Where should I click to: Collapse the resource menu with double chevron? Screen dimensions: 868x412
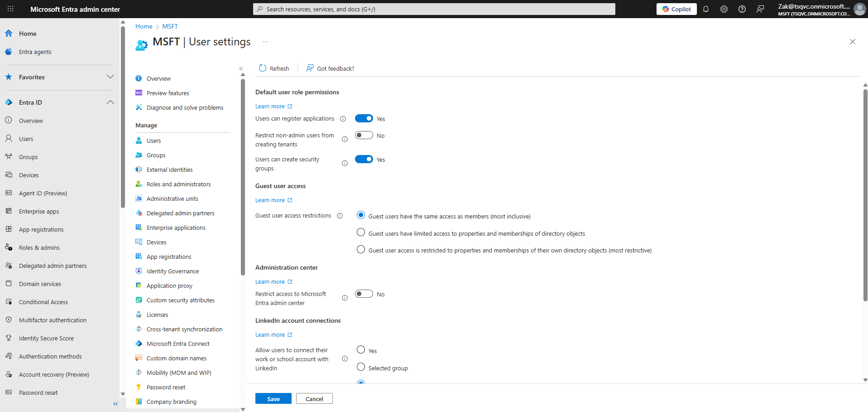click(x=241, y=68)
